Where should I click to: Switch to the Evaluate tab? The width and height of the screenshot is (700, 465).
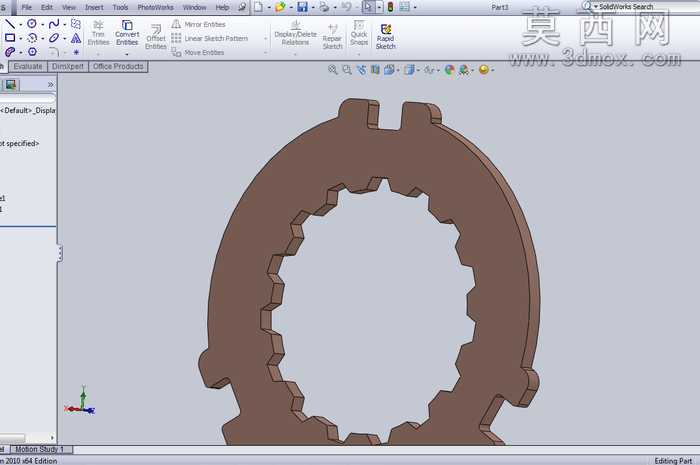[x=28, y=66]
